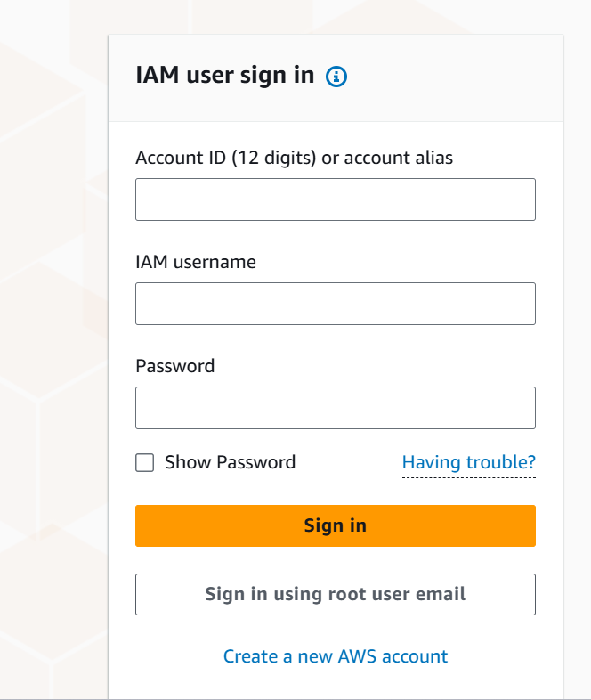Viewport: 591px width, 700px height.
Task: Click the white space below Create a new AWS account
Action: [x=335, y=684]
